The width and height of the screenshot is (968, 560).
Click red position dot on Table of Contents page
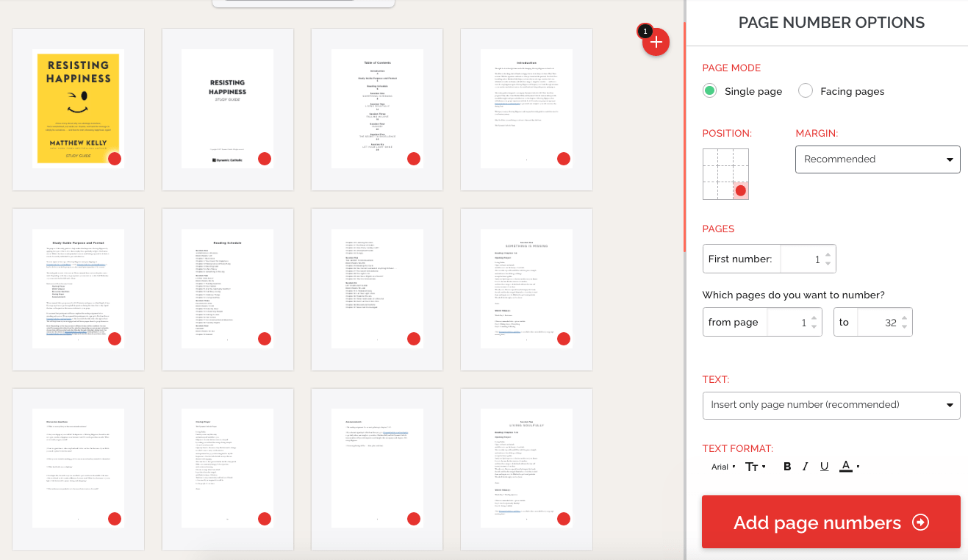(414, 159)
